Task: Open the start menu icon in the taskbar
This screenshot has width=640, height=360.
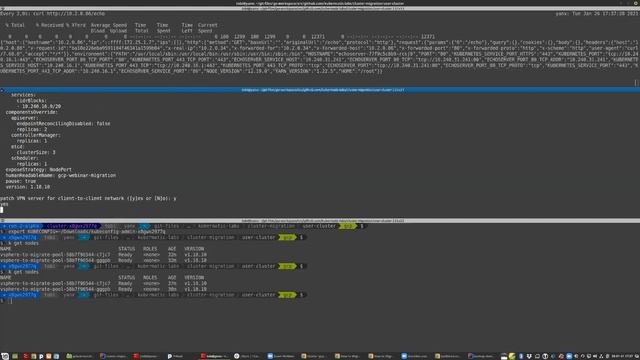Action: point(5,356)
